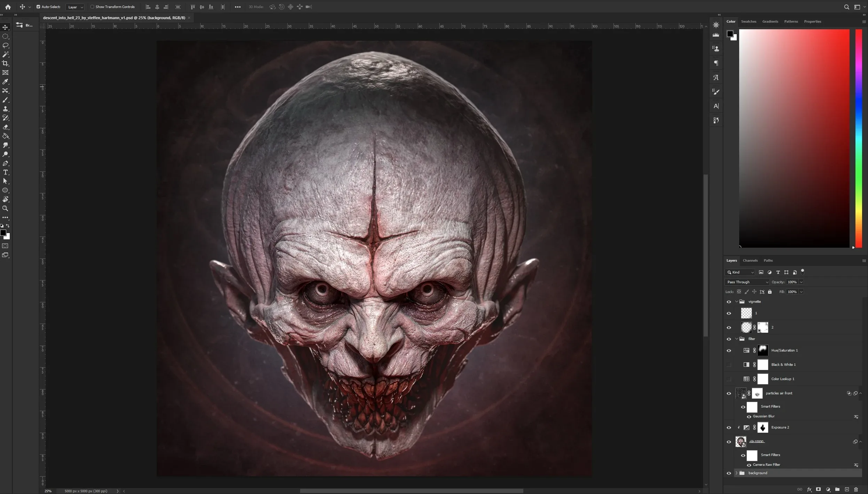Uncheck the Auto-Select checkbox
868x494 pixels.
[38, 7]
